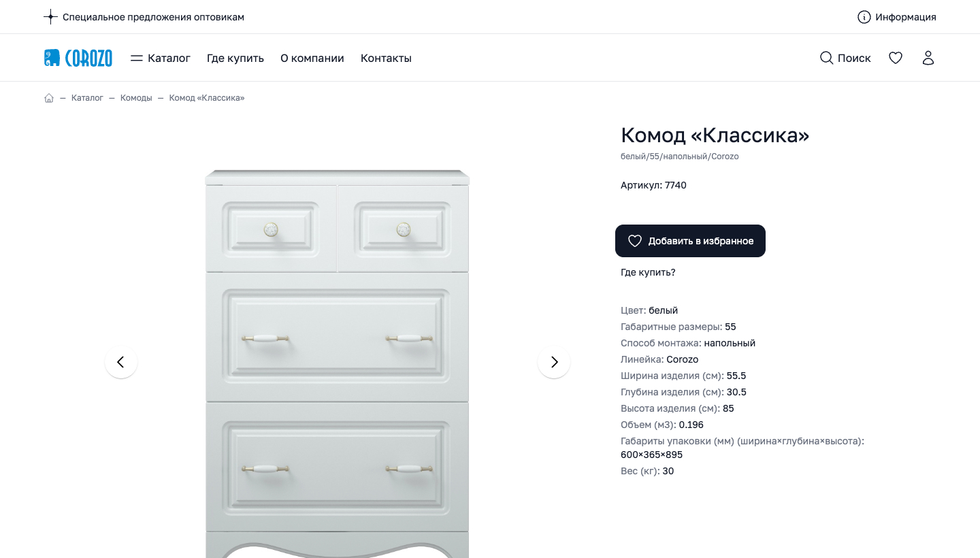
Task: Go to Комоды in the breadcrumbs
Action: [136, 98]
